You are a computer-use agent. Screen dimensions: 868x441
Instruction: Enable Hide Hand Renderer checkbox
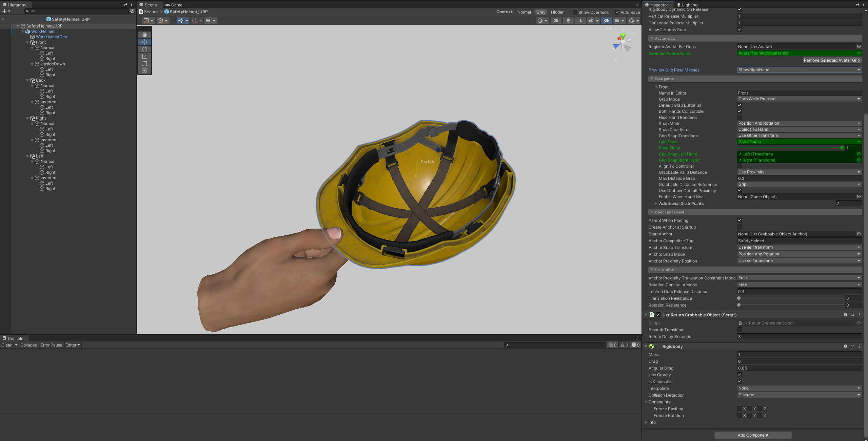[x=739, y=117]
